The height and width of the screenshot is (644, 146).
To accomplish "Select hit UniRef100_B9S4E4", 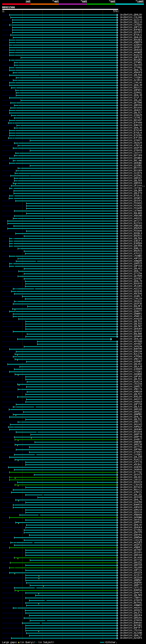I will tap(131, 40).
